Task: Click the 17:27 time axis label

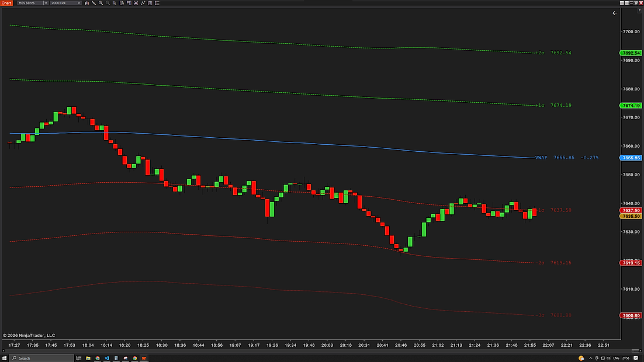Action: tap(14, 345)
